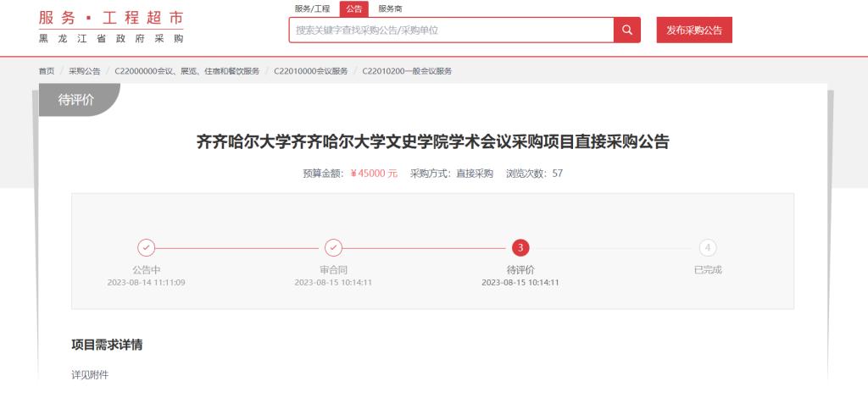Click the announcement title heading
The height and width of the screenshot is (420, 868).
point(433,141)
